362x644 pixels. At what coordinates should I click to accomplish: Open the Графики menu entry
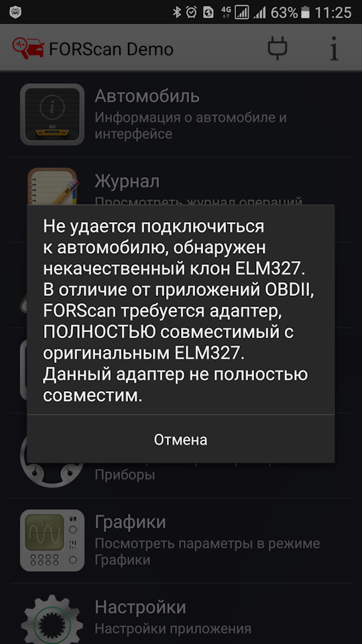coord(181,541)
